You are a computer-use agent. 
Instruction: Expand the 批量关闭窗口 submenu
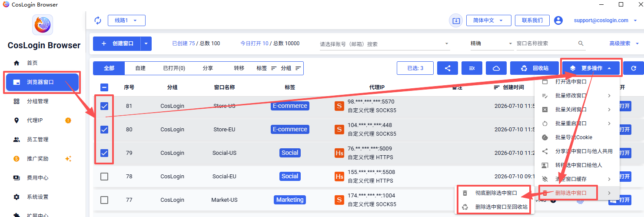point(577,110)
